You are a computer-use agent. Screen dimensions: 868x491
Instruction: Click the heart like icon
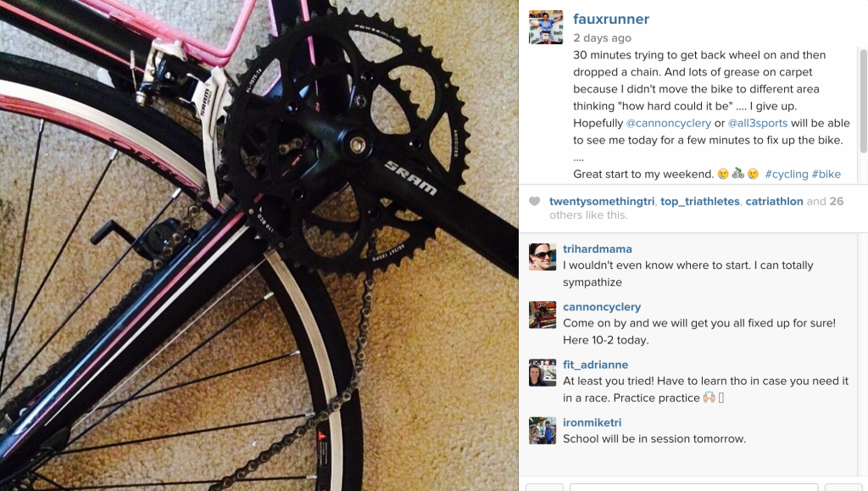click(534, 202)
